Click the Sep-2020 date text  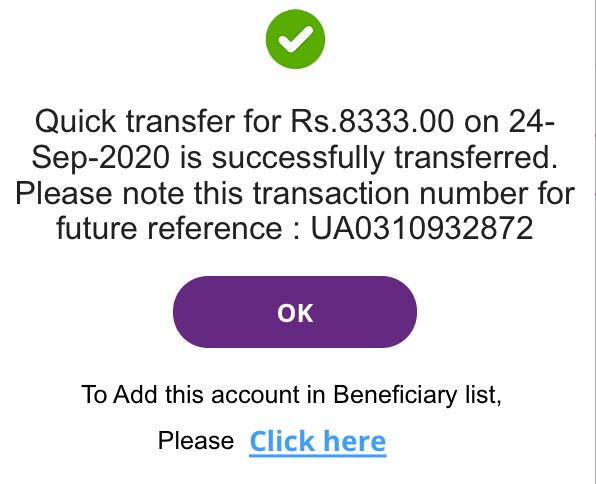(101, 157)
